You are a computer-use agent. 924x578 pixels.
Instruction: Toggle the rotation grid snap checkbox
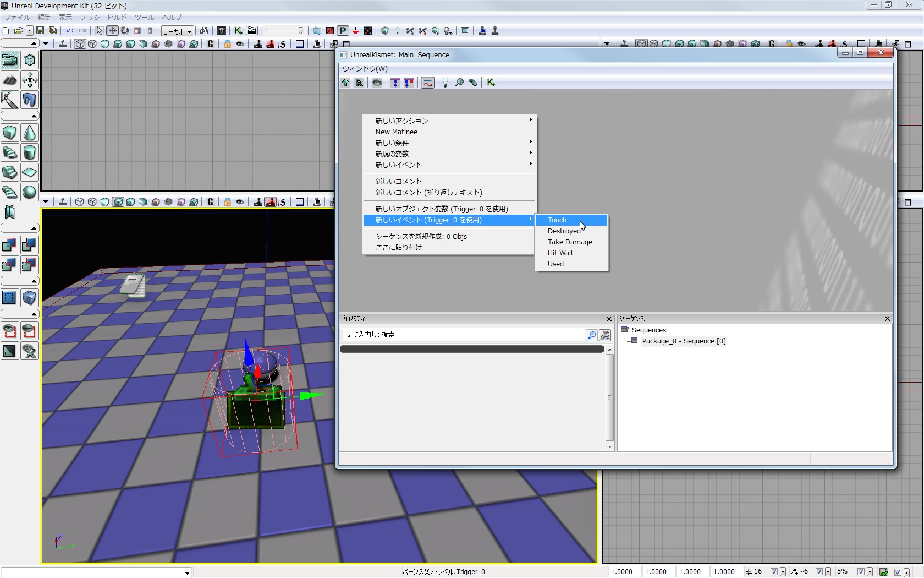click(819, 572)
